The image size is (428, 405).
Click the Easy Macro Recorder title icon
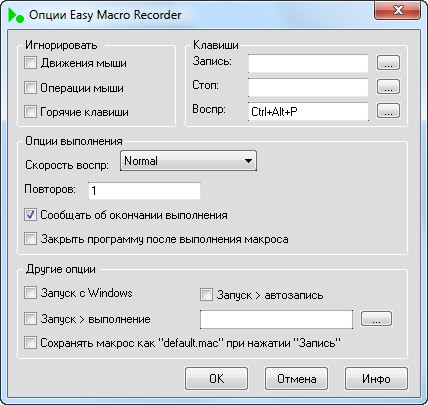[x=16, y=15]
